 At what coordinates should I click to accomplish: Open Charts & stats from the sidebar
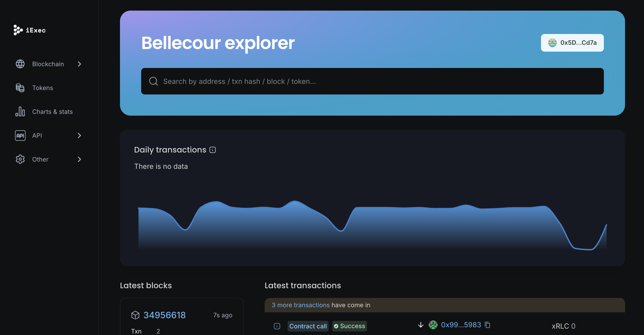tap(52, 112)
